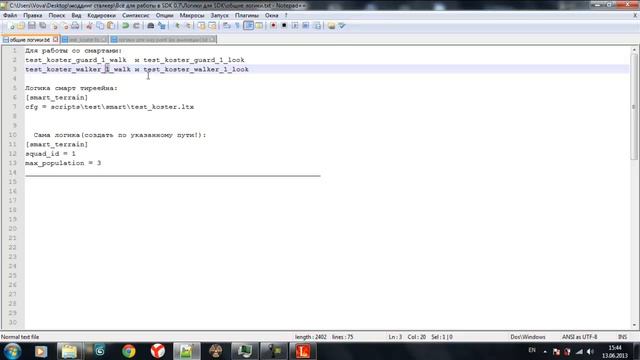Click the Zoom In toolbar icon
This screenshot has height=360, width=640.
177,26
